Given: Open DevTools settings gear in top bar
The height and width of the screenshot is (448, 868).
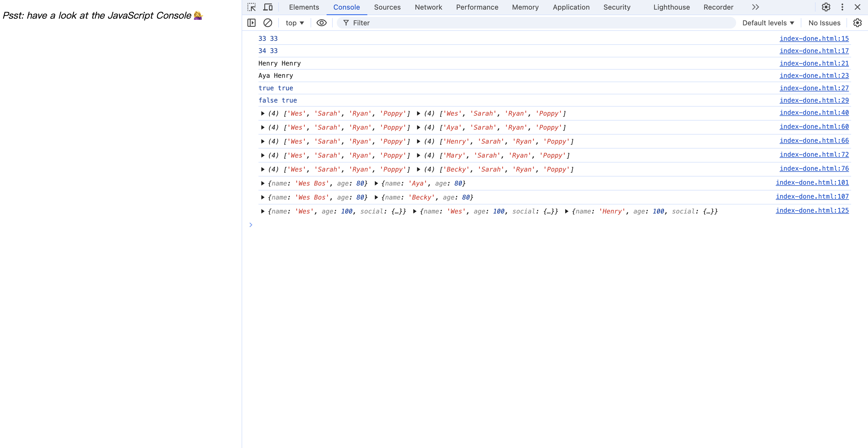Looking at the screenshot, I should tap(826, 7).
